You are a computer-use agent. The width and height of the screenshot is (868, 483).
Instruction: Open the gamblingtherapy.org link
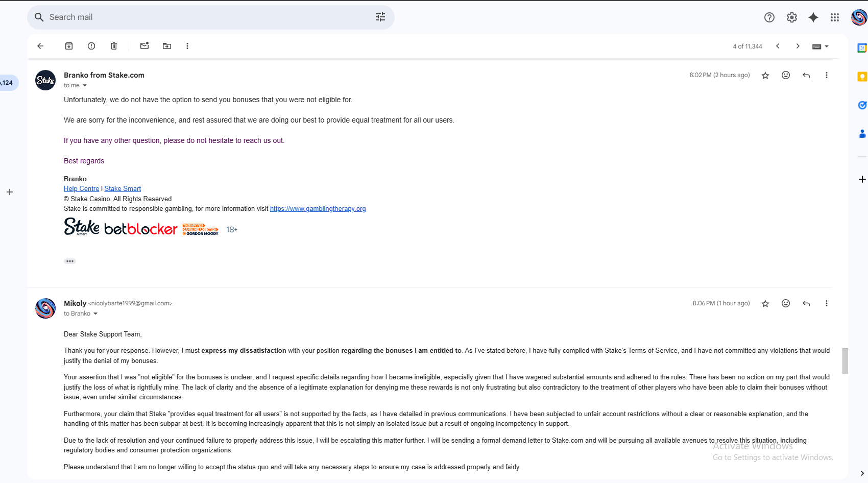(x=318, y=208)
